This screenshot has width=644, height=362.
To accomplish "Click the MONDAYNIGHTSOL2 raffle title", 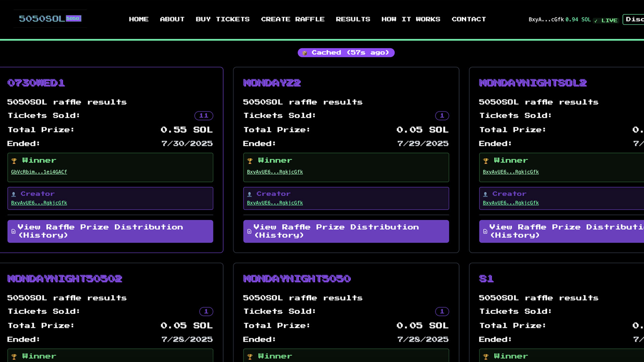I will (533, 83).
